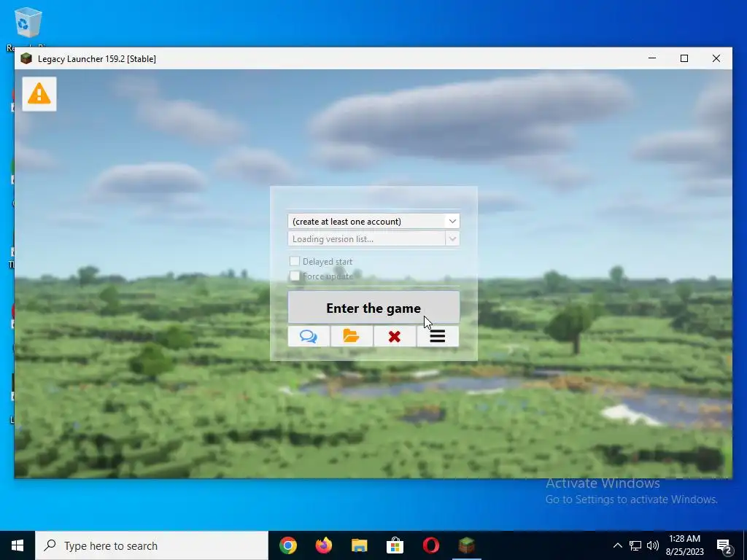
Task: Open the support chat bubbles button
Action: tap(309, 337)
